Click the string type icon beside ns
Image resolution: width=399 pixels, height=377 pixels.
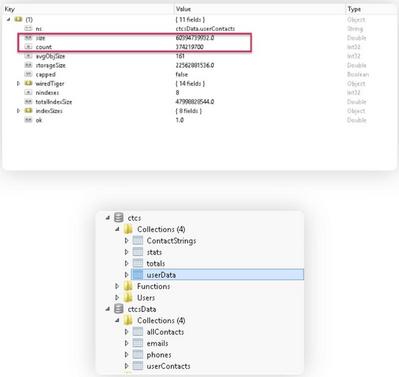[29, 29]
